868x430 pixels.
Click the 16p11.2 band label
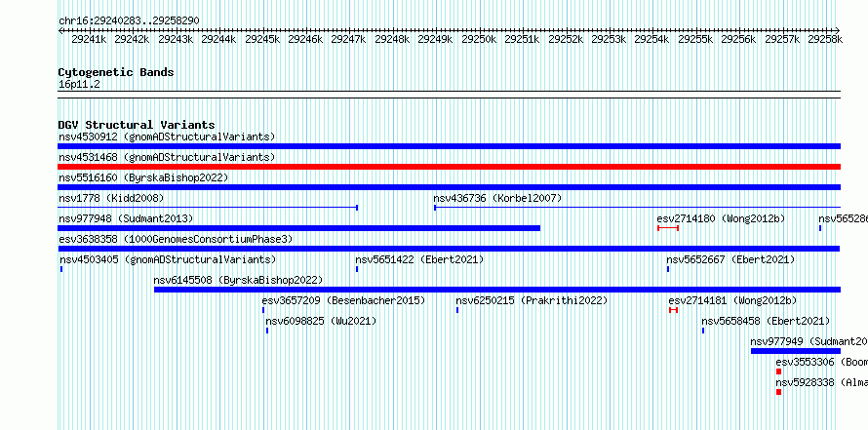click(x=79, y=85)
